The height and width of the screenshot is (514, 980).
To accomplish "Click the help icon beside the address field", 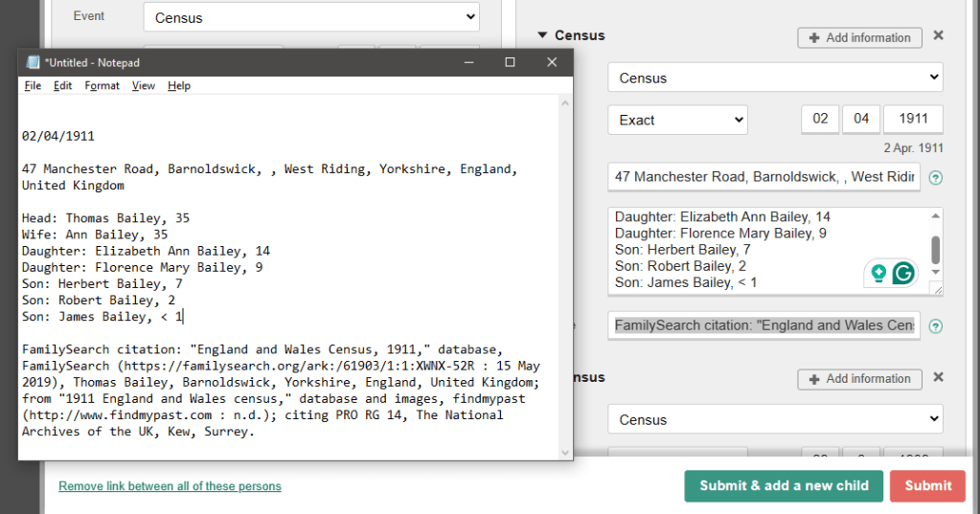I will [x=935, y=177].
